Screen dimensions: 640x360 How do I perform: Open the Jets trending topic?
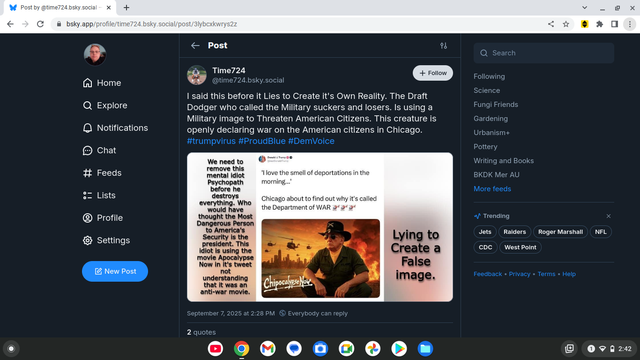pyautogui.click(x=485, y=232)
